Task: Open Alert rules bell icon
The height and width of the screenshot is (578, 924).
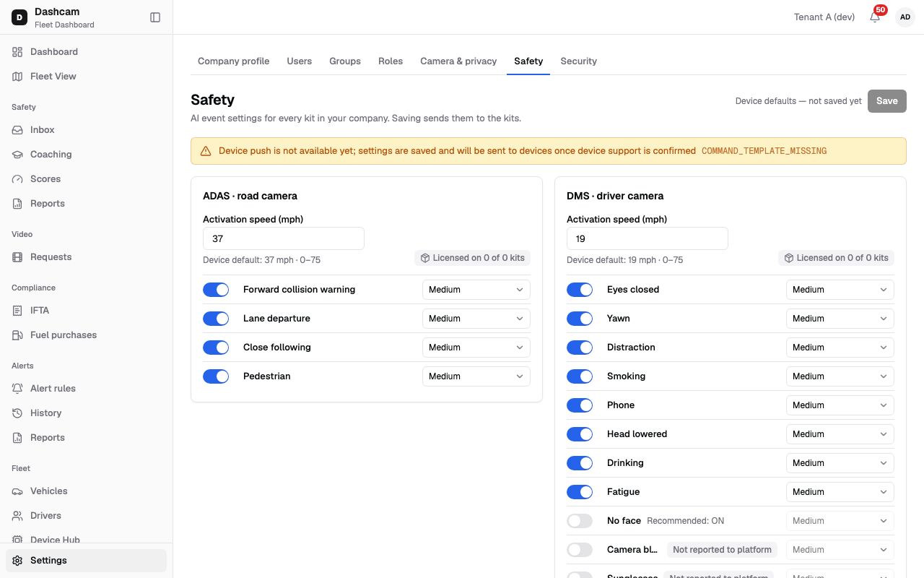Action: [17, 389]
